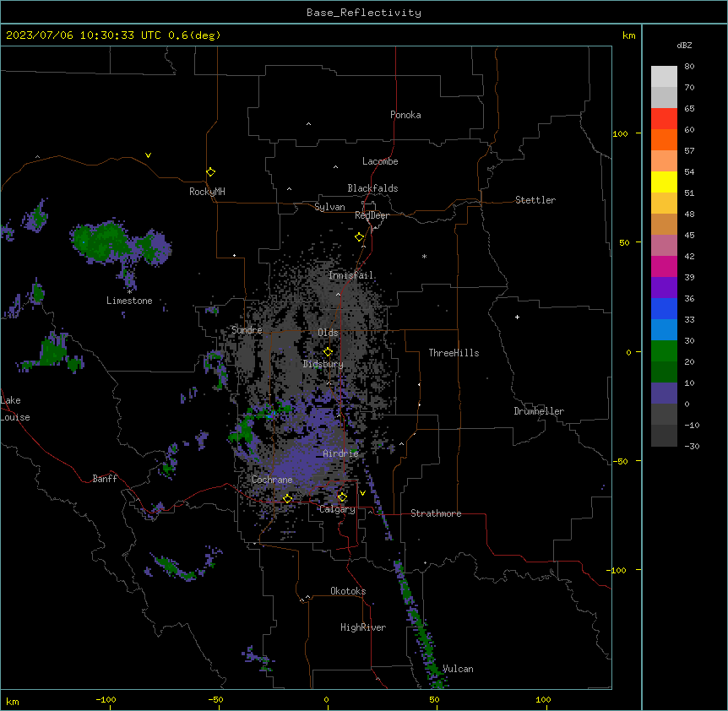Click the white asterisk marker east of Innisfail

[424, 256]
